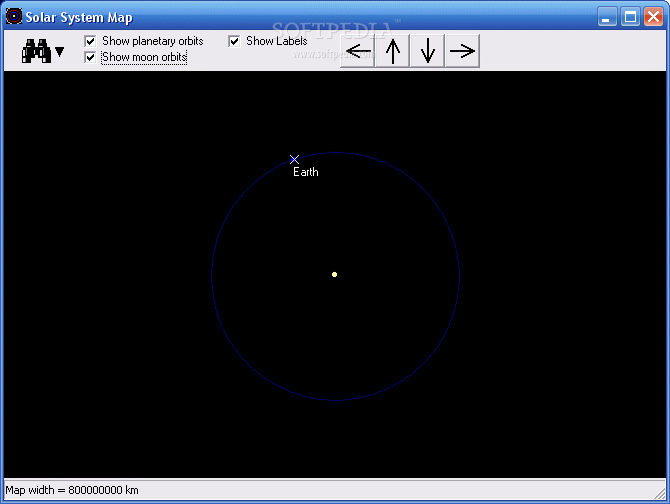
Task: Click the yellow Sun dot
Action: pos(335,274)
